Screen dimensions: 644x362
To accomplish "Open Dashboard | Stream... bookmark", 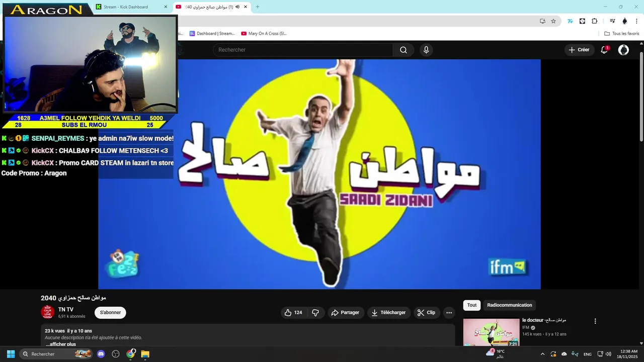I will coord(212,34).
